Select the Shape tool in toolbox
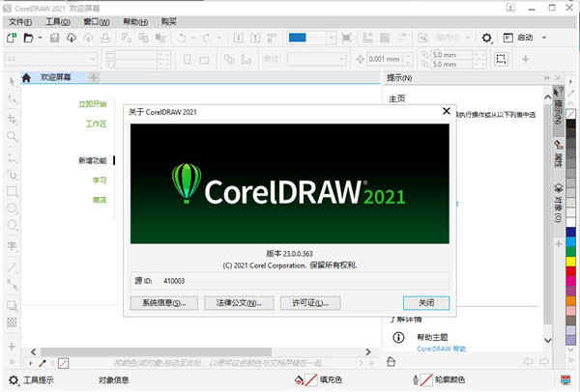The height and width of the screenshot is (392, 580). (x=13, y=99)
